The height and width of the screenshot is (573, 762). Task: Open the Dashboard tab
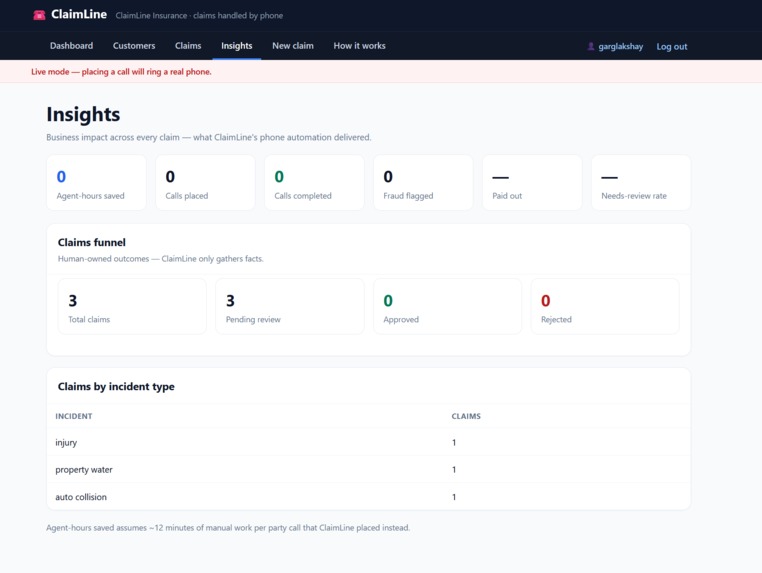point(71,46)
